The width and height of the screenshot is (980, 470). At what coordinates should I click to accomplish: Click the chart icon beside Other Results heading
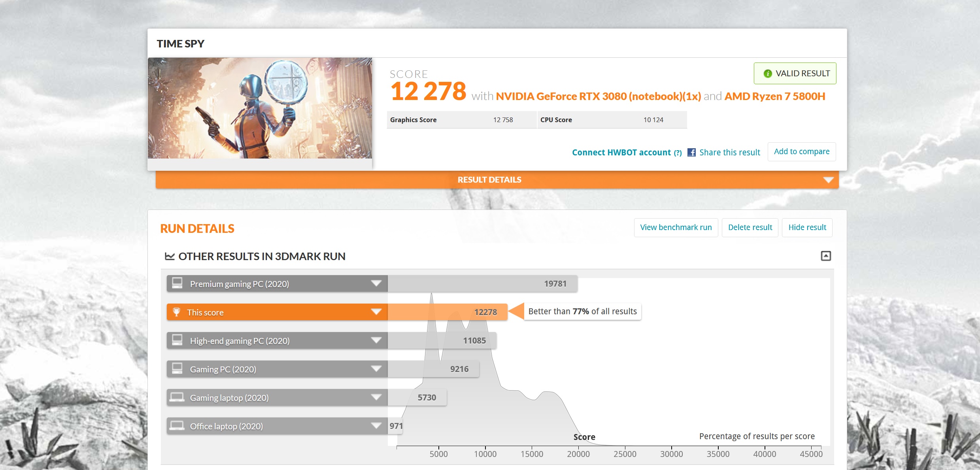click(x=170, y=257)
